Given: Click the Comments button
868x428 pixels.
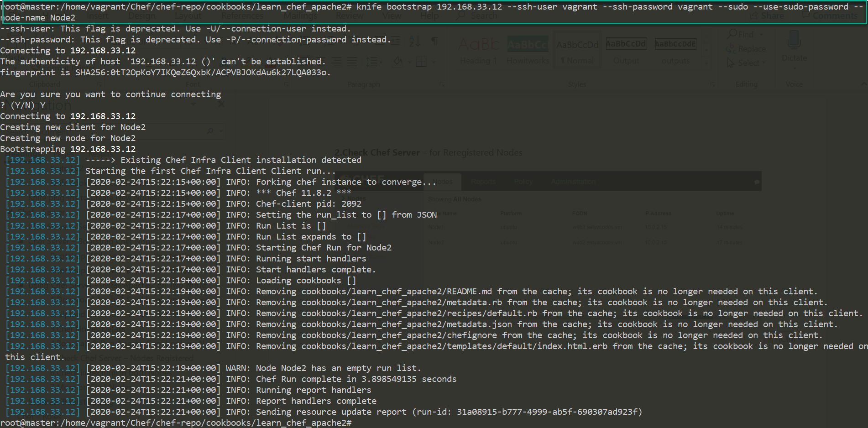Looking at the screenshot, I should (x=831, y=16).
